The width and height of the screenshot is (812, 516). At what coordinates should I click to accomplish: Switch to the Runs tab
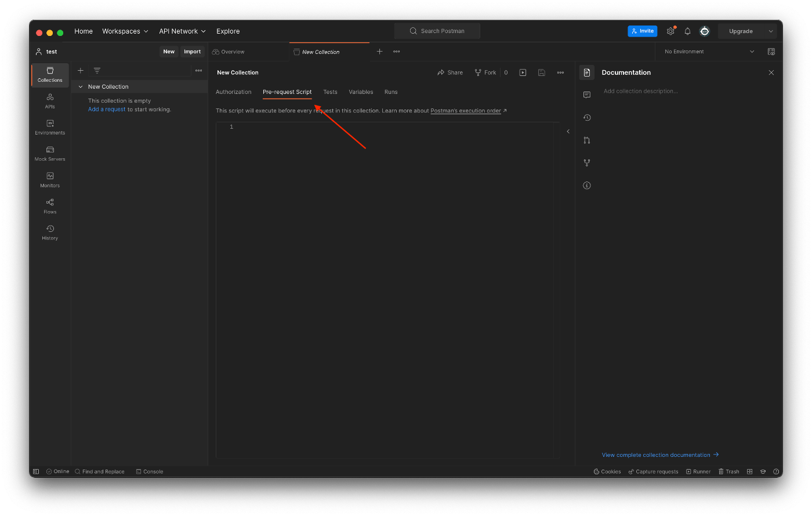coord(391,92)
